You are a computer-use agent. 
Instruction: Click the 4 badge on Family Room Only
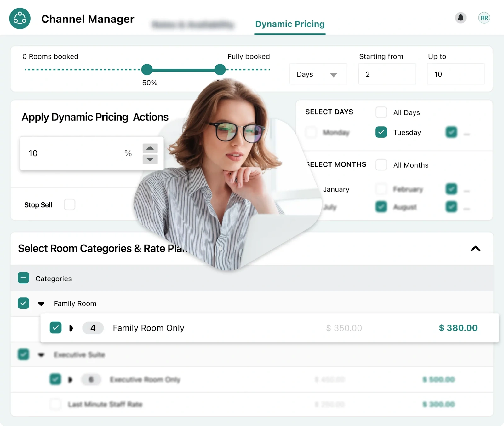point(93,328)
